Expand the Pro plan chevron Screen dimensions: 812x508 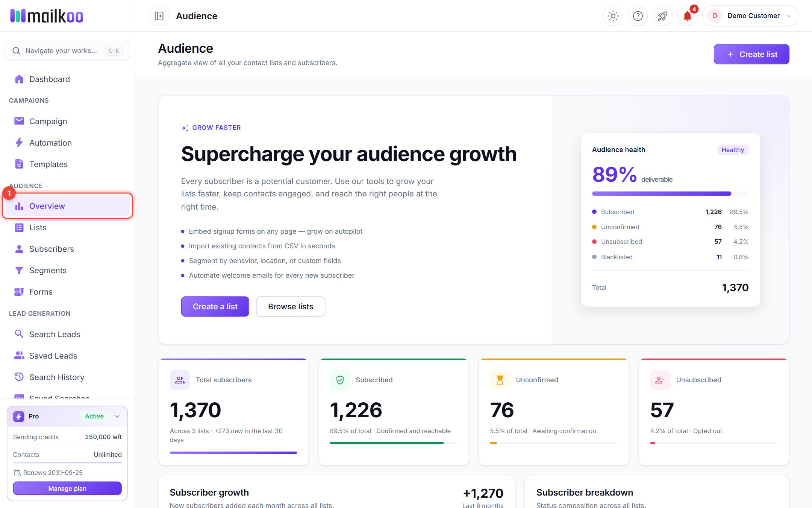(117, 416)
